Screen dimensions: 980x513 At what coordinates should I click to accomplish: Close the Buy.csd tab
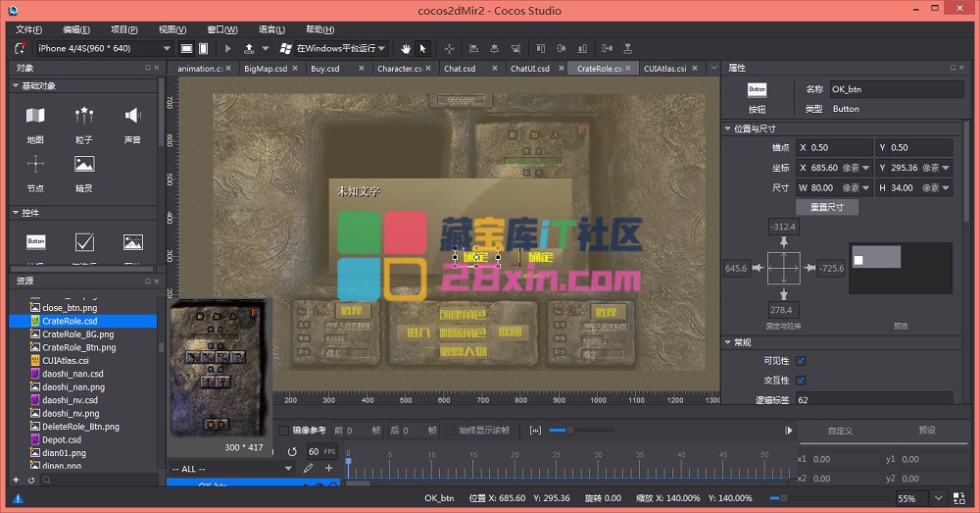click(x=362, y=69)
